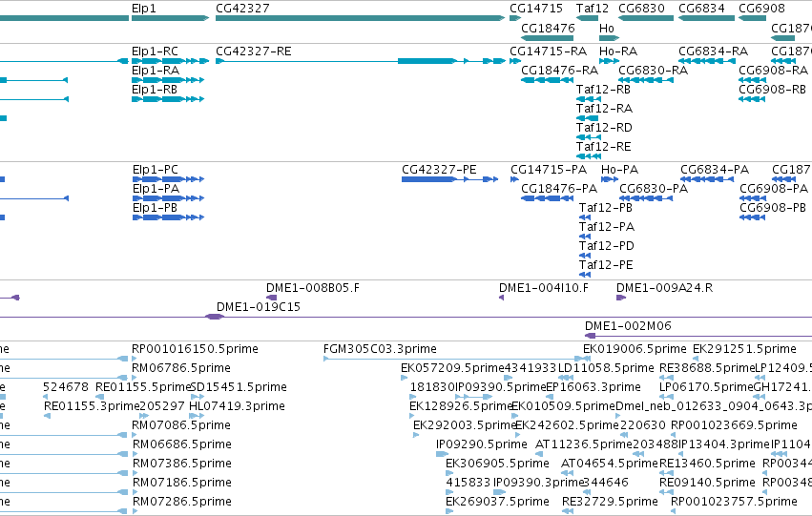
Task: Select the CG6834-RA transcript
Action: pos(707,61)
